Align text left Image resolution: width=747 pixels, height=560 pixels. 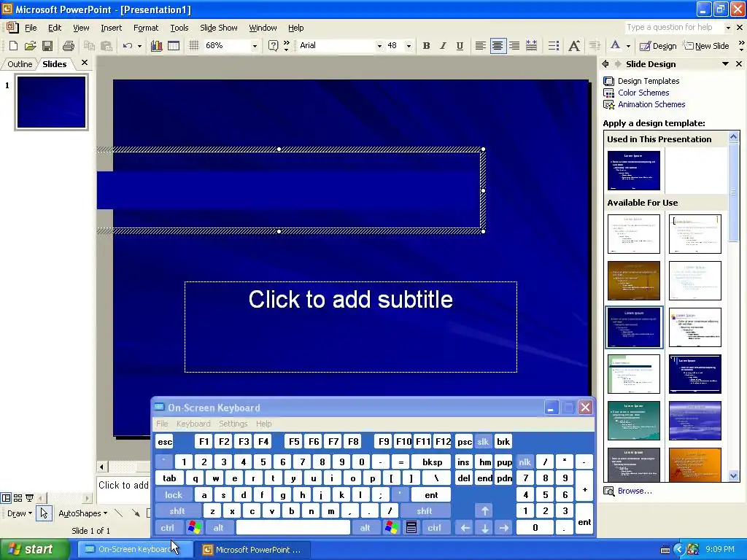481,46
